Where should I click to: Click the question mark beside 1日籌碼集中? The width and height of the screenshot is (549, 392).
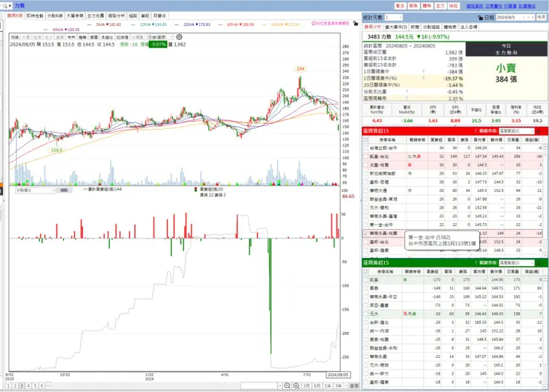coord(424,71)
